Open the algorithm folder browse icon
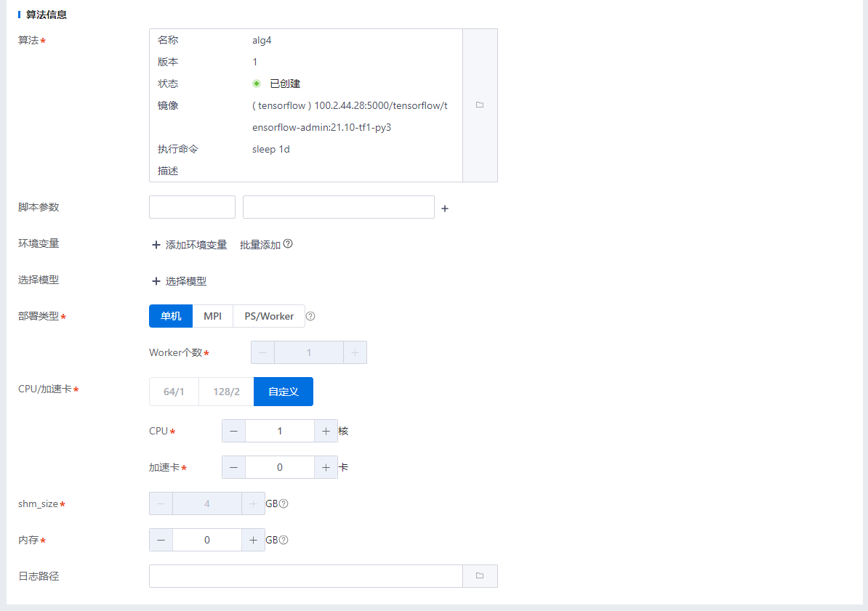This screenshot has height=611, width=868. (480, 105)
